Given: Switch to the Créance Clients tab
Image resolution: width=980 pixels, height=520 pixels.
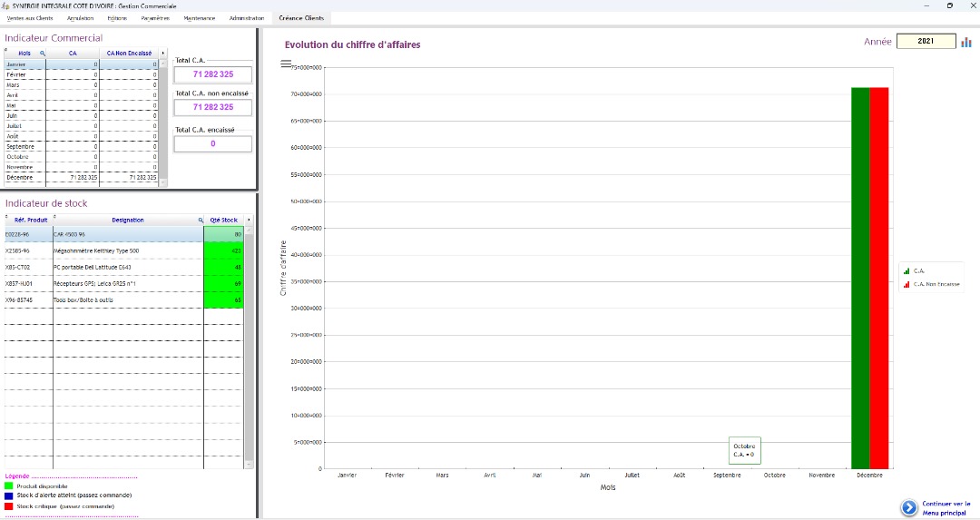Looking at the screenshot, I should pyautogui.click(x=301, y=18).
